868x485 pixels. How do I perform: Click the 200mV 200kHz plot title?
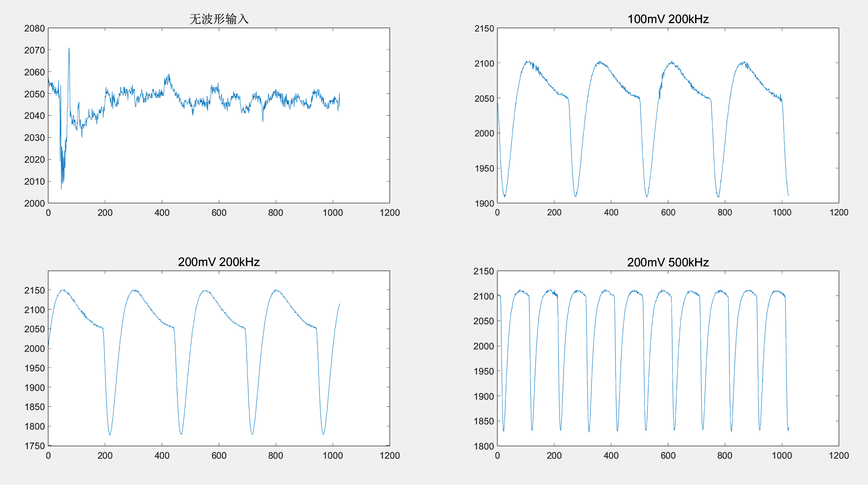[x=219, y=262]
